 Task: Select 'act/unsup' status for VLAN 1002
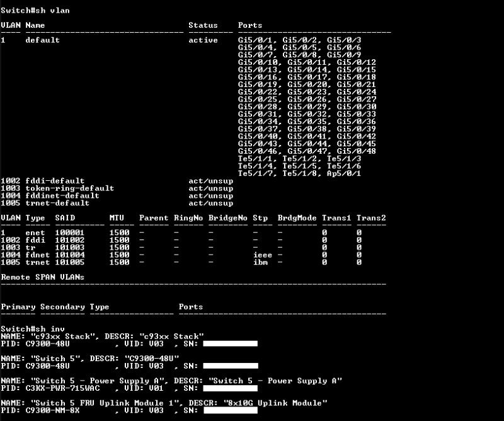click(210, 180)
